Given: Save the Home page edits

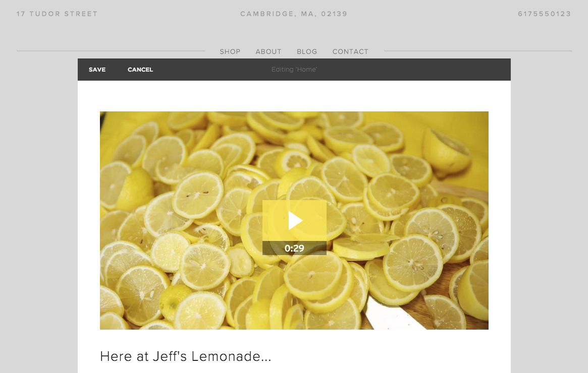Looking at the screenshot, I should (97, 70).
